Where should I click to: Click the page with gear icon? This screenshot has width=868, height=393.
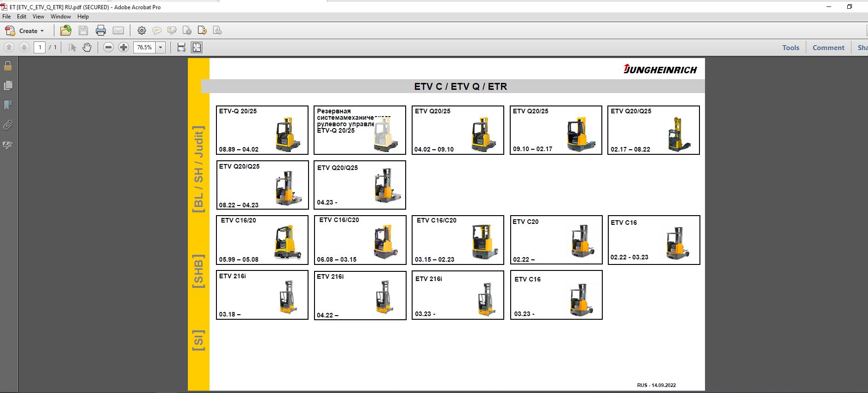point(187,31)
